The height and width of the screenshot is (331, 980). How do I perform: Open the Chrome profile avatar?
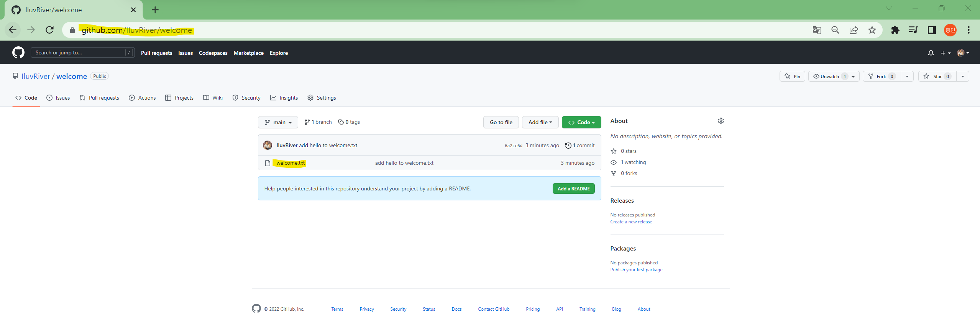950,30
